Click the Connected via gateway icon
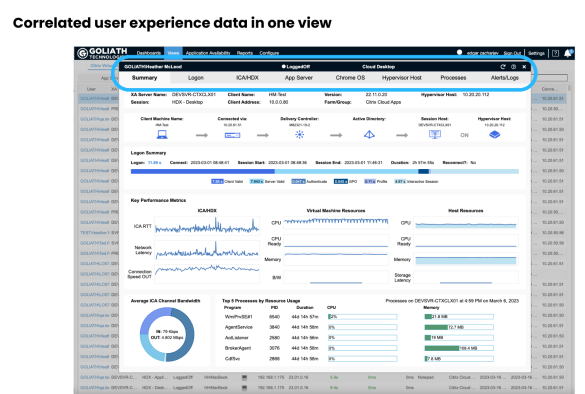The width and height of the screenshot is (585, 394). coord(232,135)
